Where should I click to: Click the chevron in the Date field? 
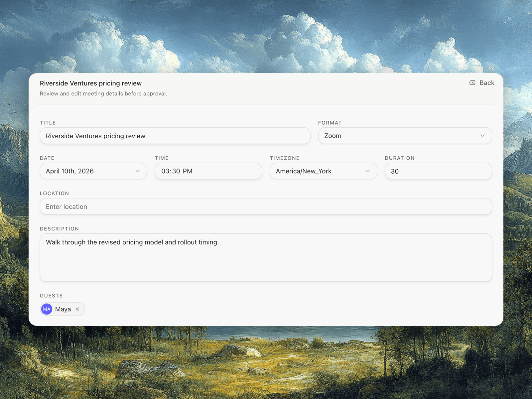138,171
